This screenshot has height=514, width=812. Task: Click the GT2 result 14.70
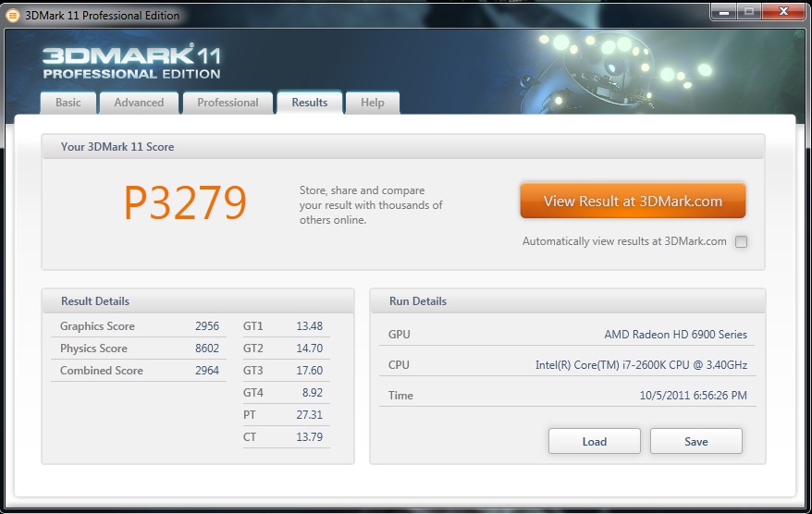(309, 349)
